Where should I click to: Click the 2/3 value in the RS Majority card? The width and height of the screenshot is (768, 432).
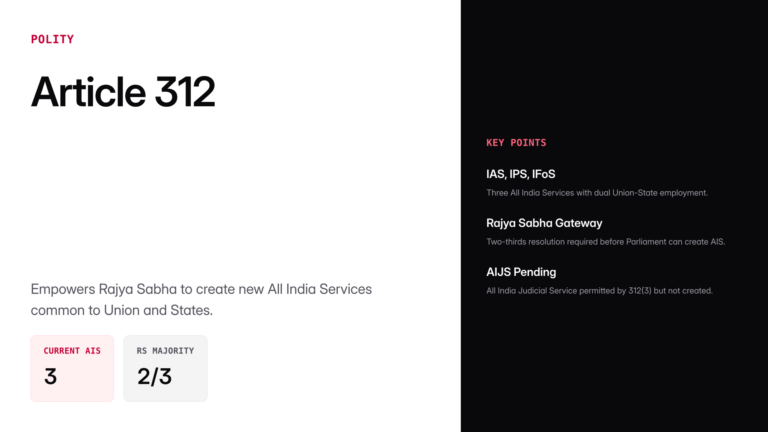[x=154, y=377]
